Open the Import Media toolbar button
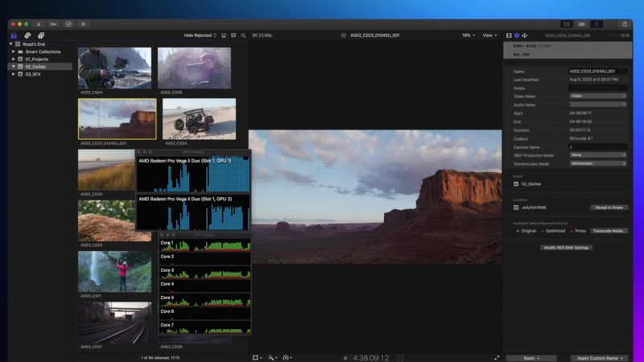This screenshot has width=644, height=362. pyautogui.click(x=39, y=24)
